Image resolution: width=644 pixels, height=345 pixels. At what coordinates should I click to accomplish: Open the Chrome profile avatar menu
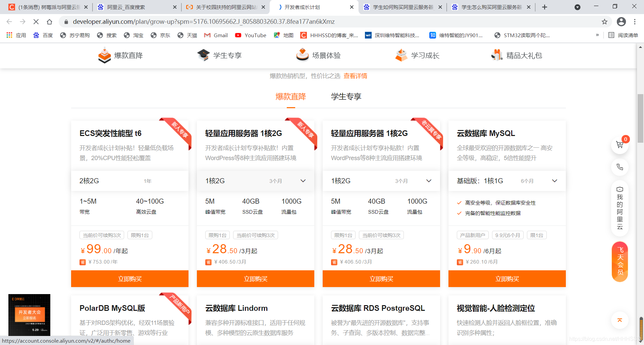coord(621,22)
